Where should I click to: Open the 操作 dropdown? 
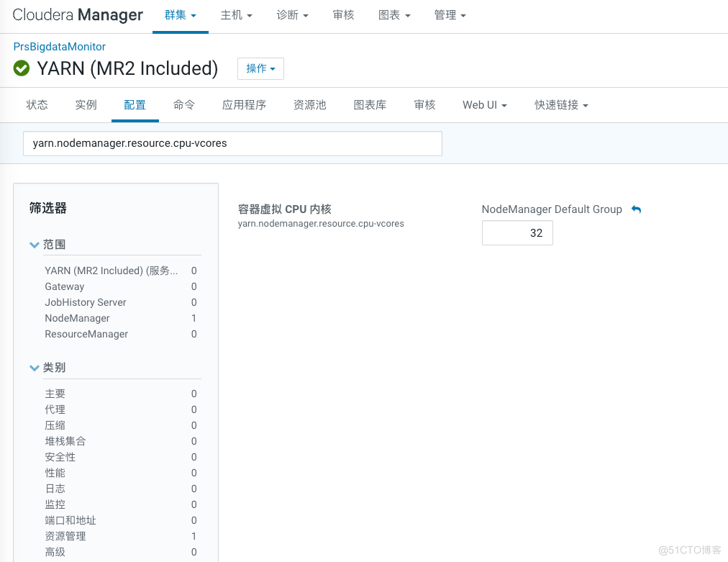click(x=260, y=68)
